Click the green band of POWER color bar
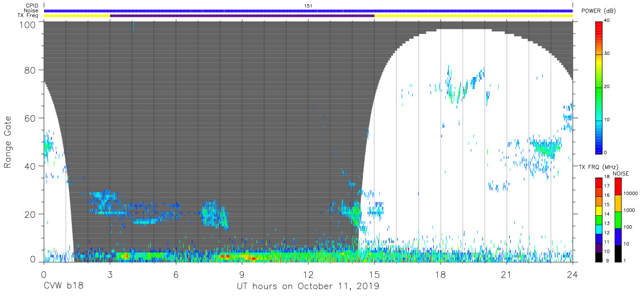 coord(599,89)
